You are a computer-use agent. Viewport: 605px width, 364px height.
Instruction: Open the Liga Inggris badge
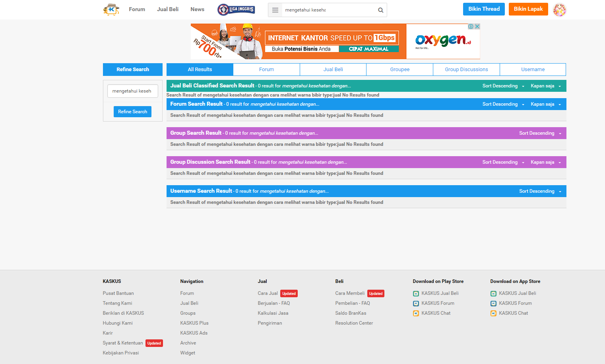[x=236, y=10]
